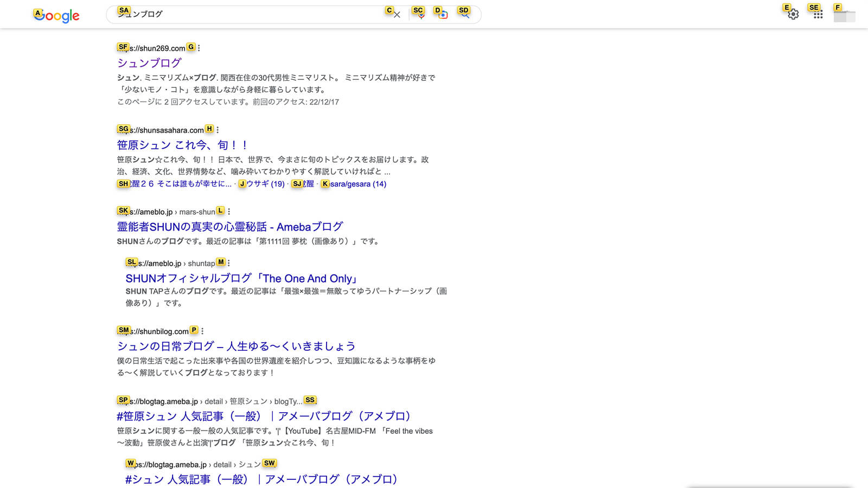Open options menu for ameblo.jp mars-shun result
Viewport: 868px width, 488px height.
229,211
